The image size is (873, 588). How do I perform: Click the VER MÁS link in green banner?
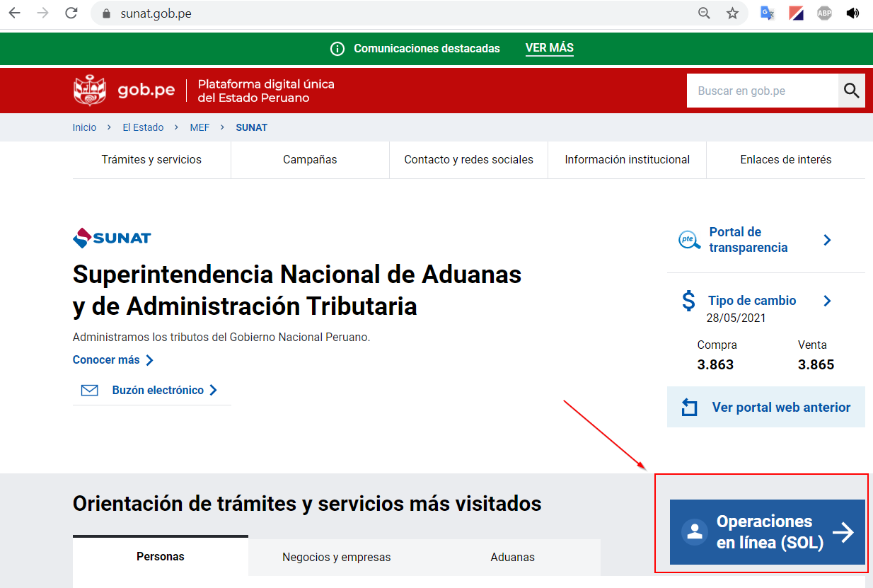(x=550, y=48)
